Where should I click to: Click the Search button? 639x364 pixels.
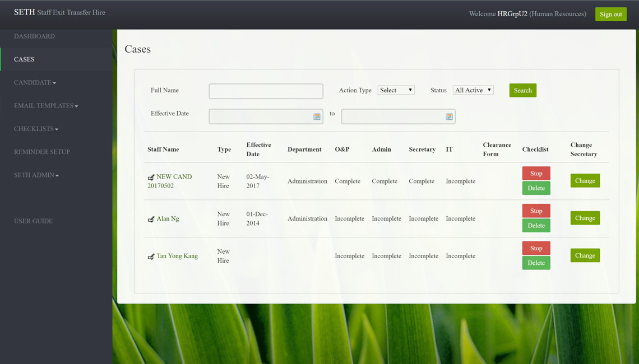[x=523, y=90]
